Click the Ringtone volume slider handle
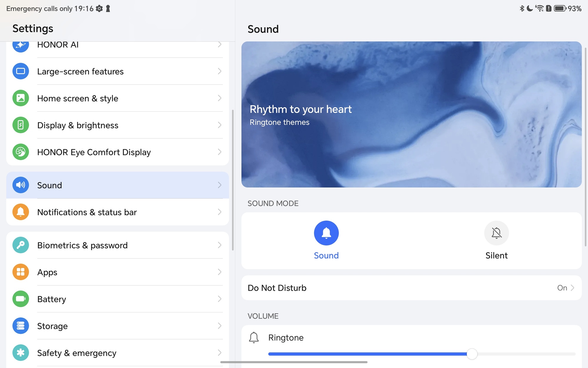This screenshot has width=588, height=368. pos(472,354)
